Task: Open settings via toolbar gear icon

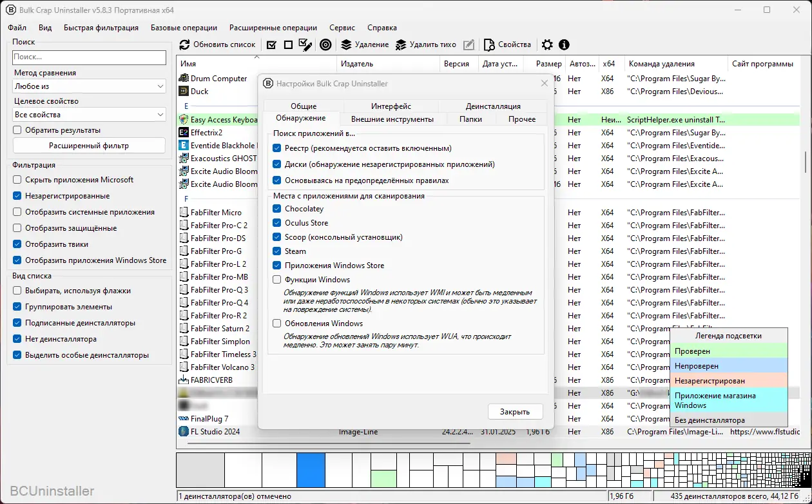Action: click(x=547, y=44)
